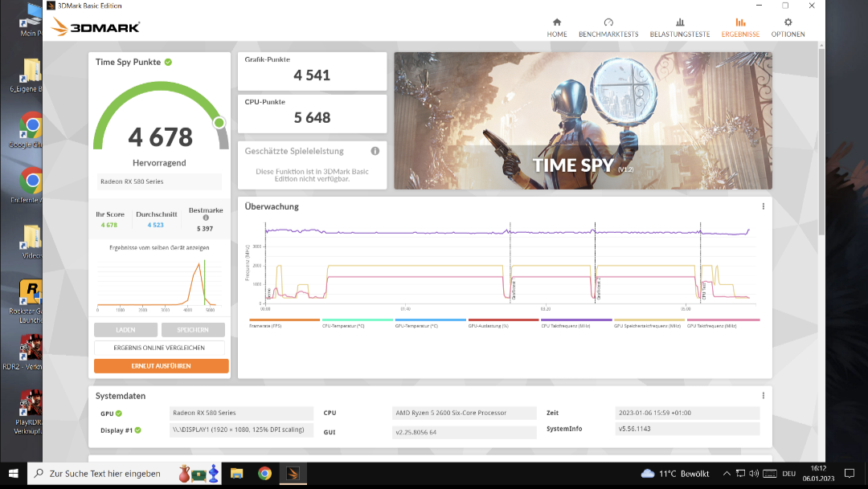Open the volume control icon
The width and height of the screenshot is (868, 489).
coord(754,474)
